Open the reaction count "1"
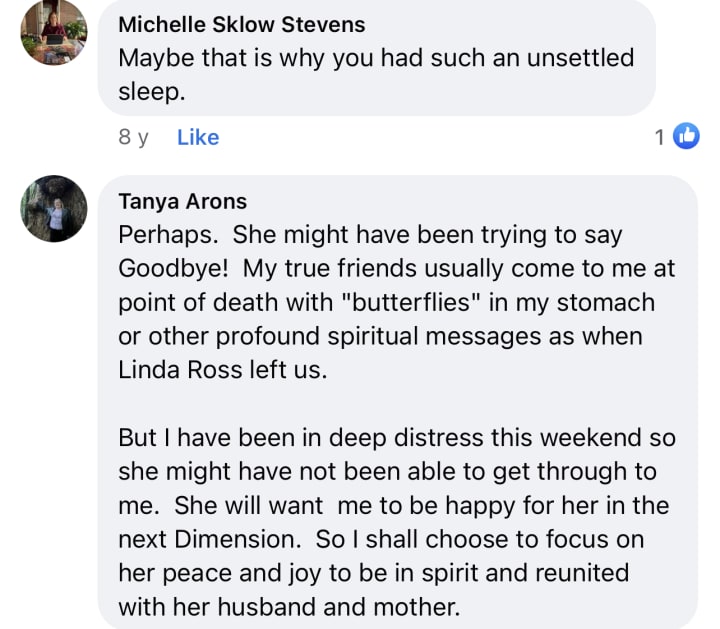 pos(660,138)
